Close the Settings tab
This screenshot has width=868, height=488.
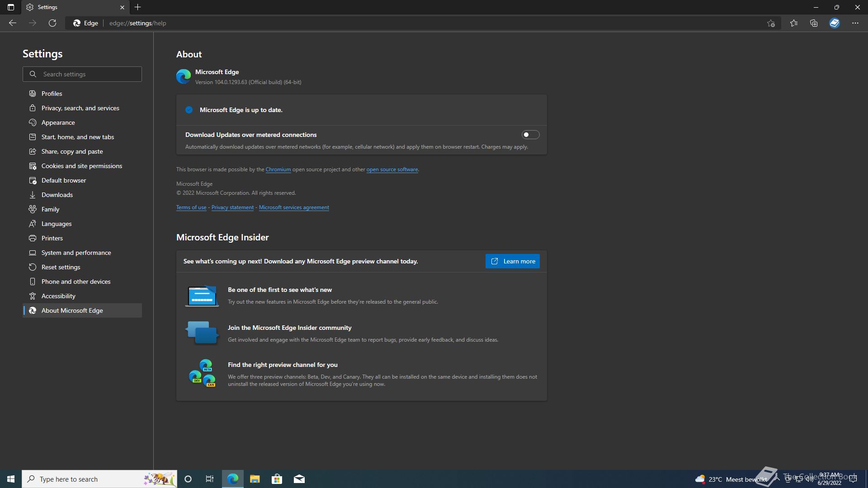tap(122, 7)
